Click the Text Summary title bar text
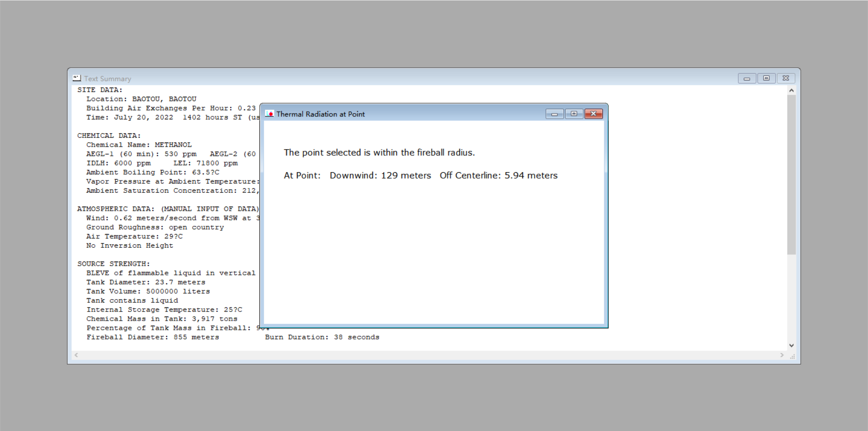868x431 pixels. (x=108, y=79)
